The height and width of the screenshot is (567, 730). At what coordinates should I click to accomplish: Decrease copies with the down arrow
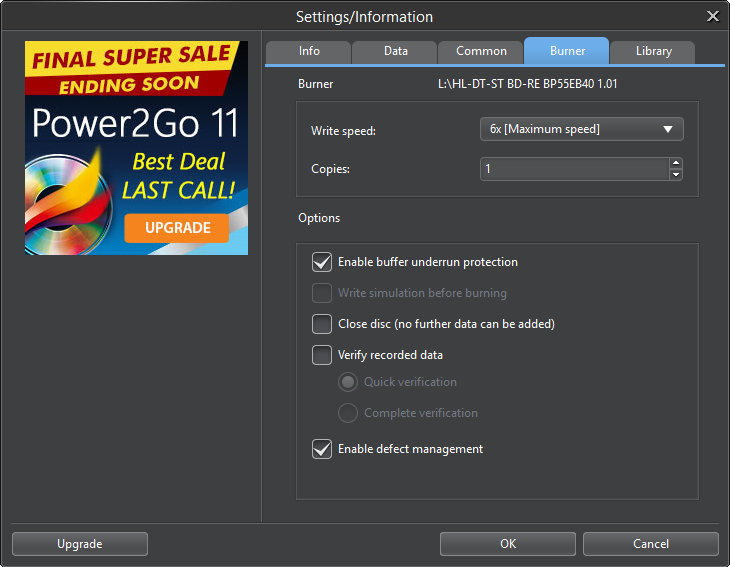tap(676, 175)
